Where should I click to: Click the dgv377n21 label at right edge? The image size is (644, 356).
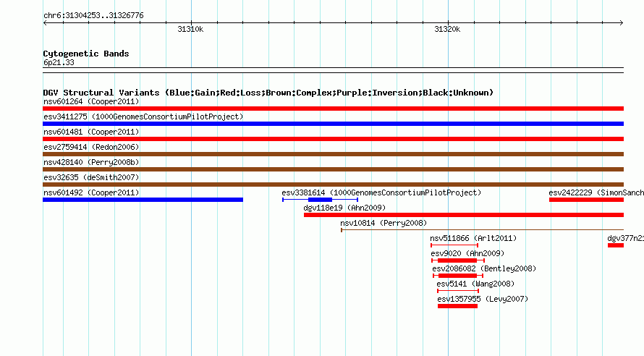(x=625, y=238)
